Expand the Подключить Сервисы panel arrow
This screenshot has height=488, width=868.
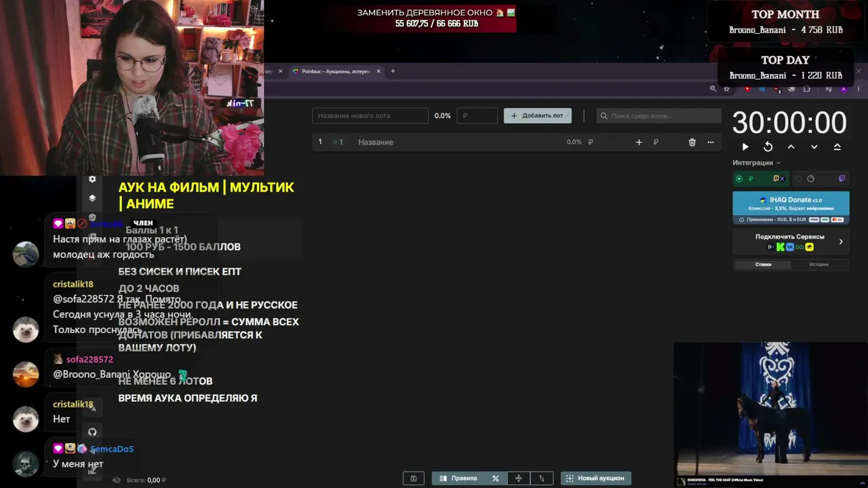pos(841,241)
